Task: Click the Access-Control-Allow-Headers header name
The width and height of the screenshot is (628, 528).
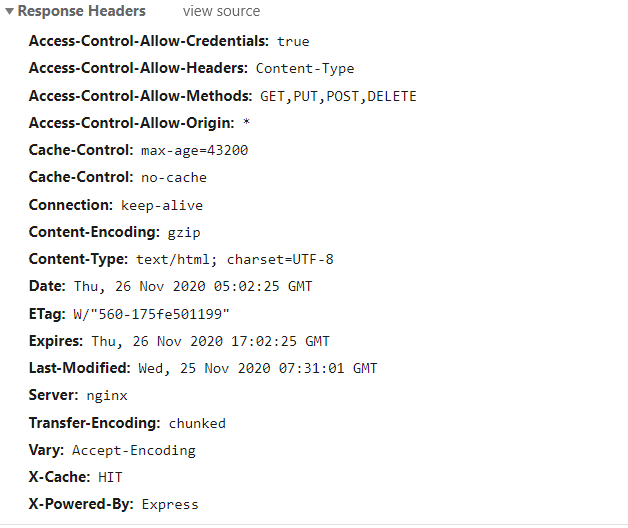Action: point(138,69)
